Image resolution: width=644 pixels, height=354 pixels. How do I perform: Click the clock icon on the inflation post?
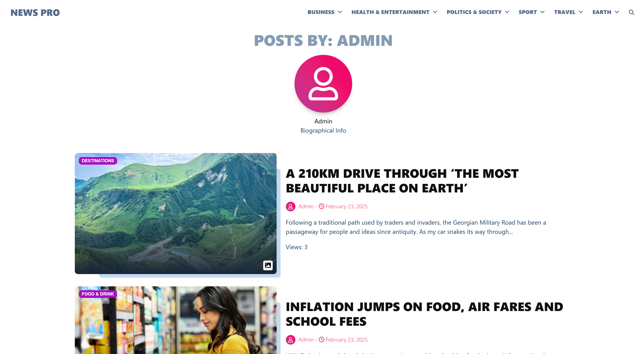[321, 339]
